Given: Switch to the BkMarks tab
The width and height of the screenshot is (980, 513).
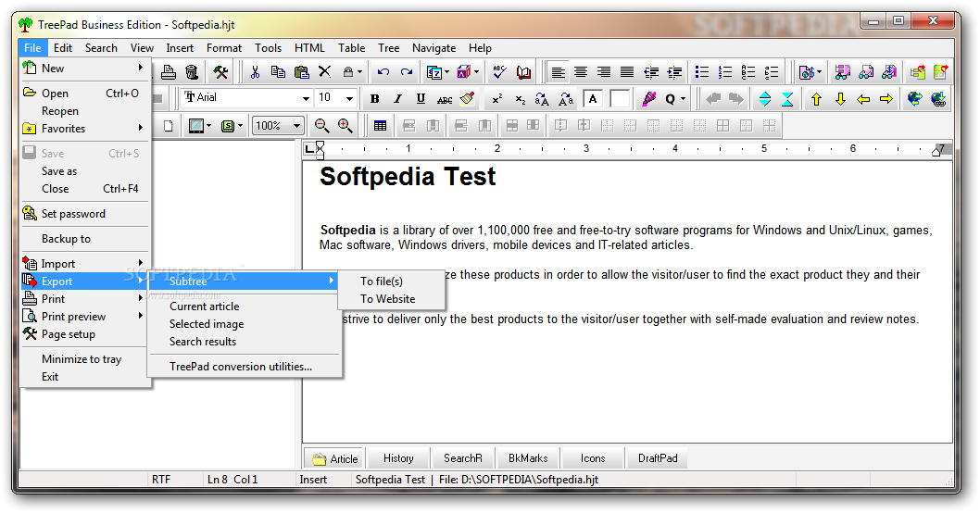Looking at the screenshot, I should pyautogui.click(x=527, y=458).
